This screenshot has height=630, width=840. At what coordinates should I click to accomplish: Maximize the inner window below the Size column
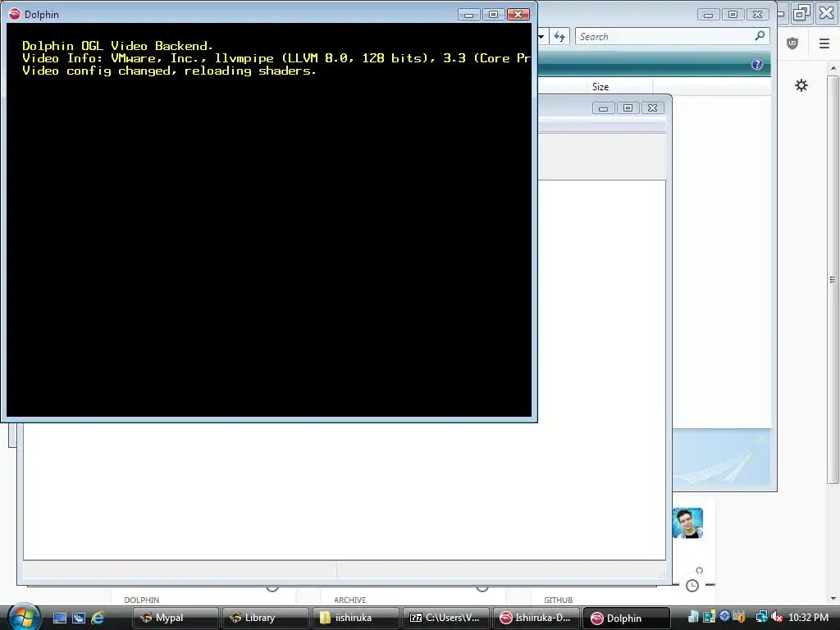pyautogui.click(x=628, y=107)
